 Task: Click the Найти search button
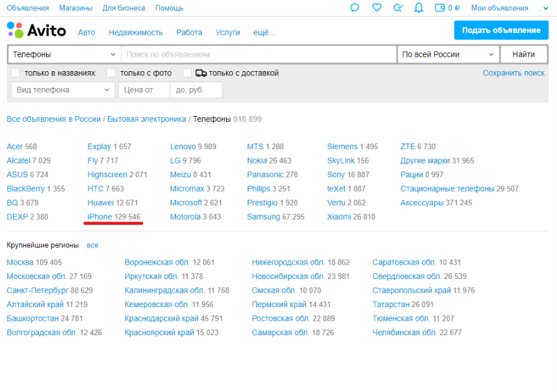524,54
